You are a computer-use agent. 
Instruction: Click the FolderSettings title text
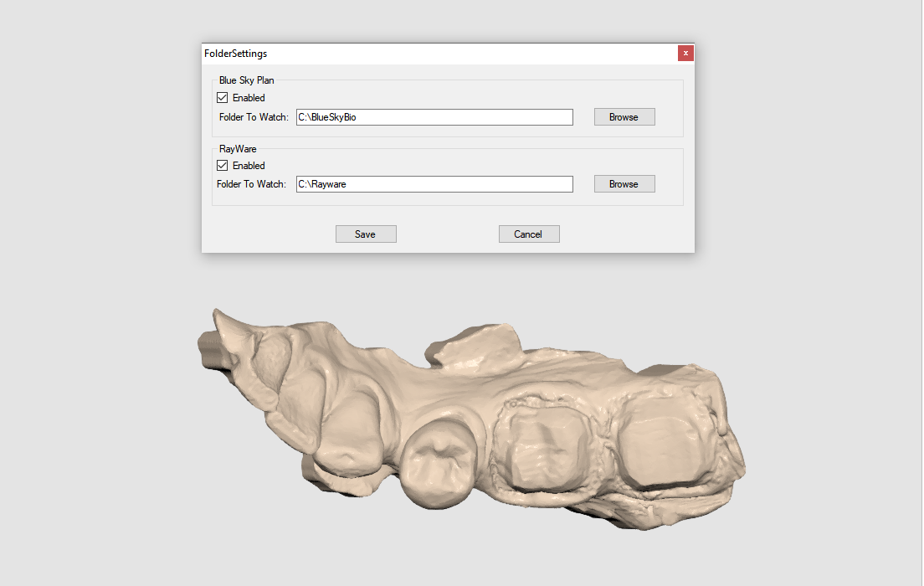[236, 54]
